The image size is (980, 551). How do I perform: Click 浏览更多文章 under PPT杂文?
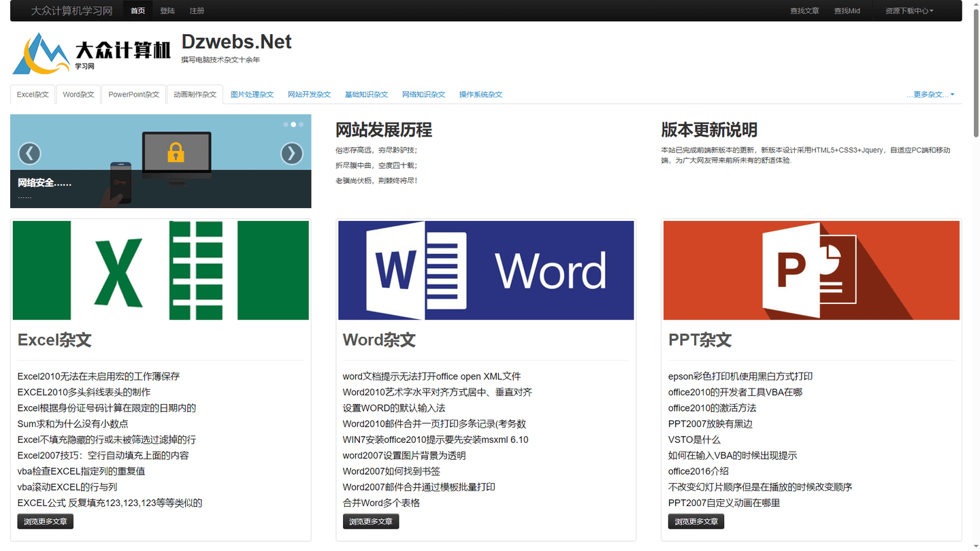pos(696,522)
